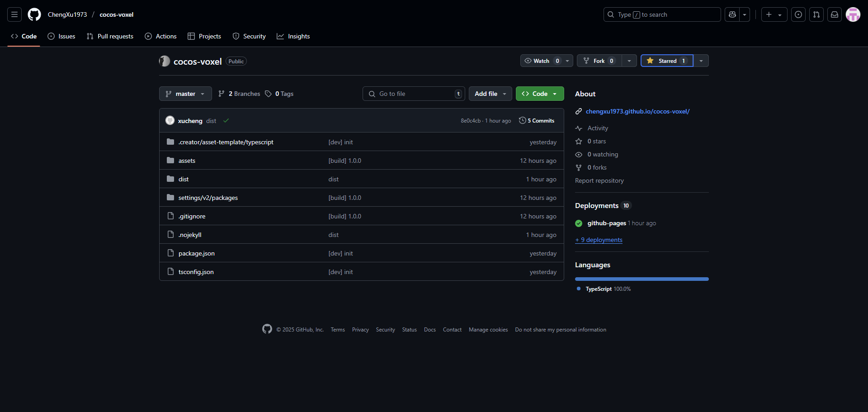The height and width of the screenshot is (412, 868).
Task: Click the xucheng committer avatar
Action: click(170, 120)
